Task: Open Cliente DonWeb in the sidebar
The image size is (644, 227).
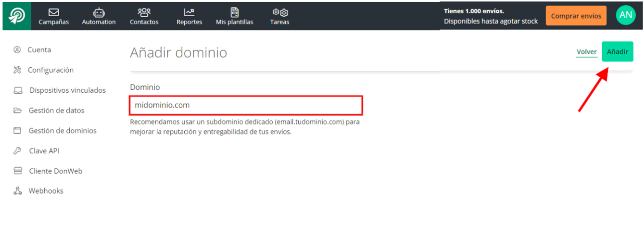Action: tap(56, 171)
